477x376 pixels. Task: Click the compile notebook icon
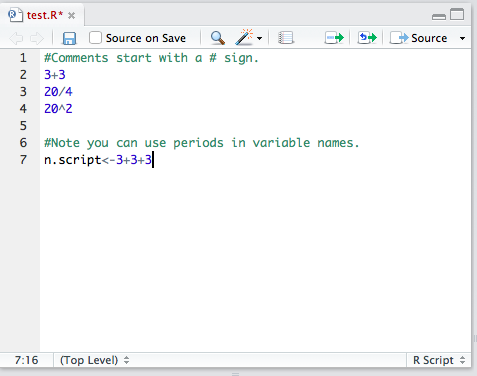pos(286,38)
